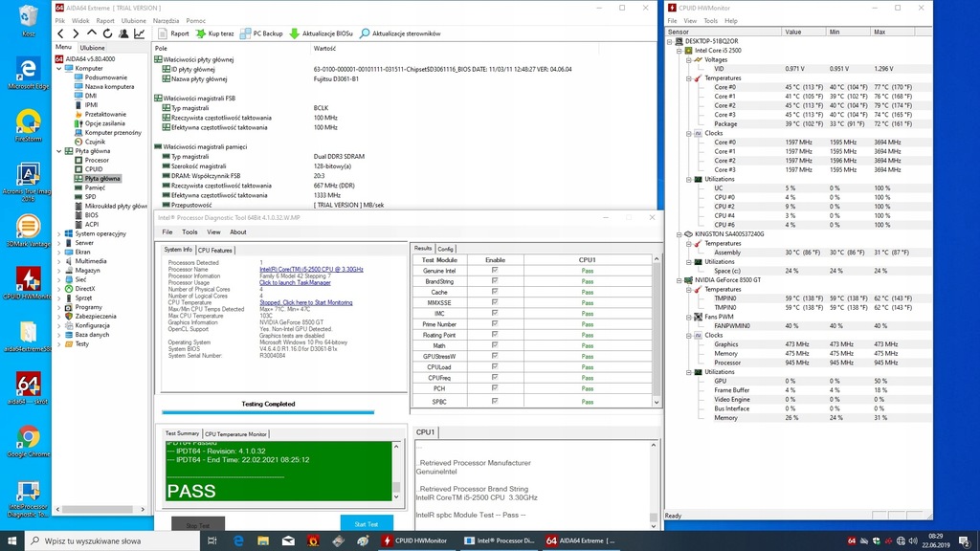980x551 pixels.
Task: Click the link to launch Task Manager
Action: pyautogui.click(x=295, y=283)
